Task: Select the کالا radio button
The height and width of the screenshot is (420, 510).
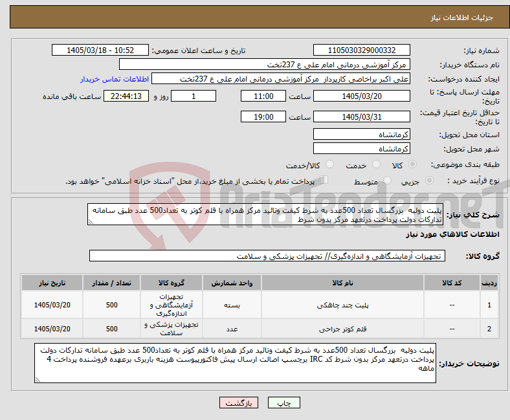Action: pos(412,164)
